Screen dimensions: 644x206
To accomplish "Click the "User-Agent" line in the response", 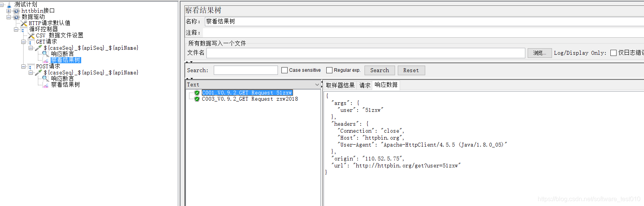I will tap(422, 145).
